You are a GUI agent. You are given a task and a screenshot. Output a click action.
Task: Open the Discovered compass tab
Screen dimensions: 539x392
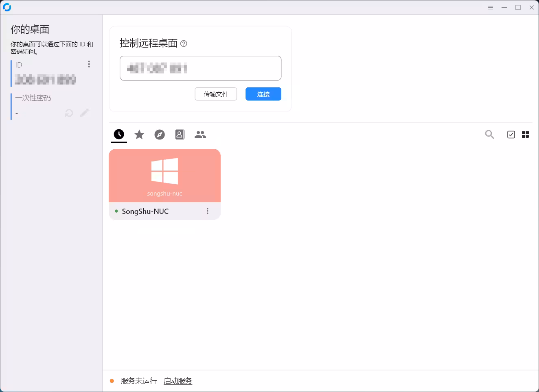[160, 135]
